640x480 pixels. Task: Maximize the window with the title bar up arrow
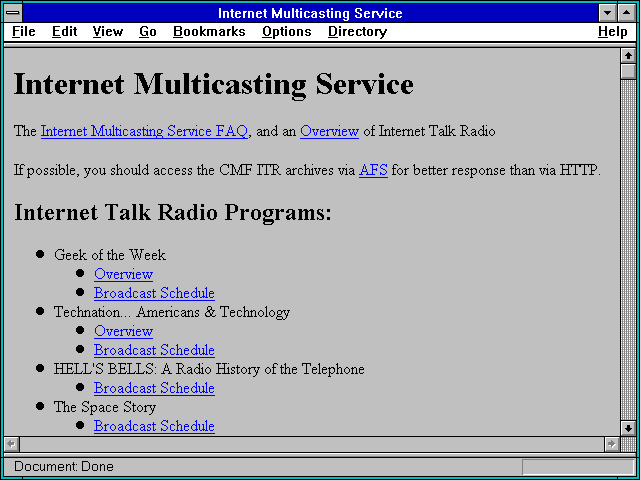click(627, 13)
